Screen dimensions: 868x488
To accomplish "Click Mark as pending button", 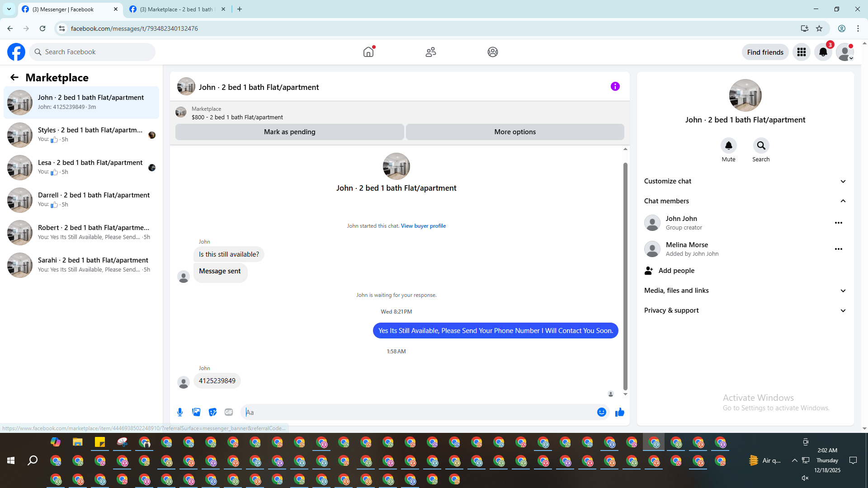I will pos(289,132).
